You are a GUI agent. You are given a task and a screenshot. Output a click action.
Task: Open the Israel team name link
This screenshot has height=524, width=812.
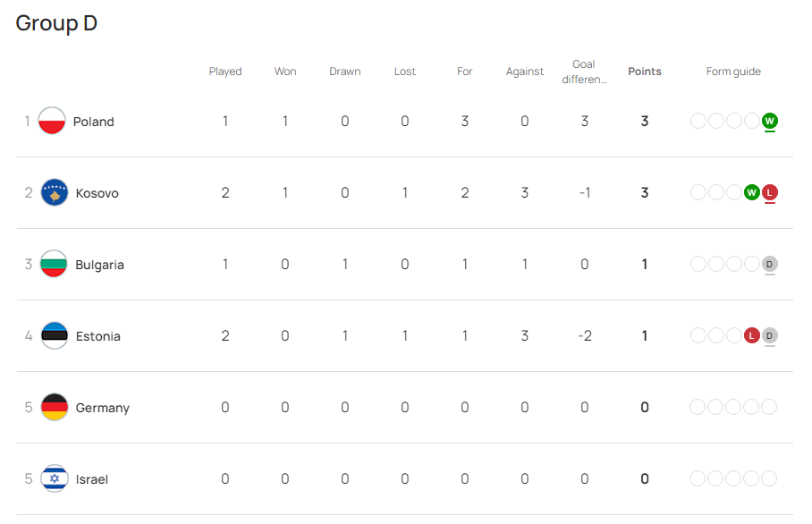click(91, 479)
